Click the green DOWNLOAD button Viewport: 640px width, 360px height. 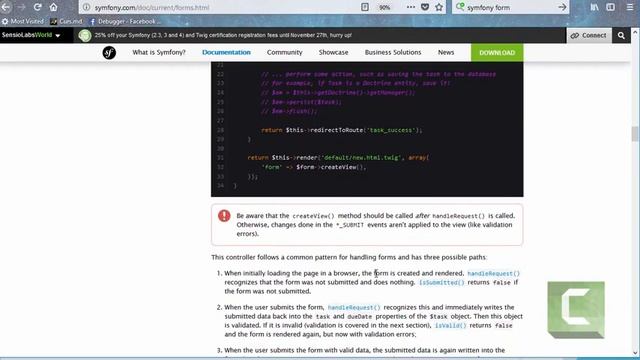click(x=497, y=53)
